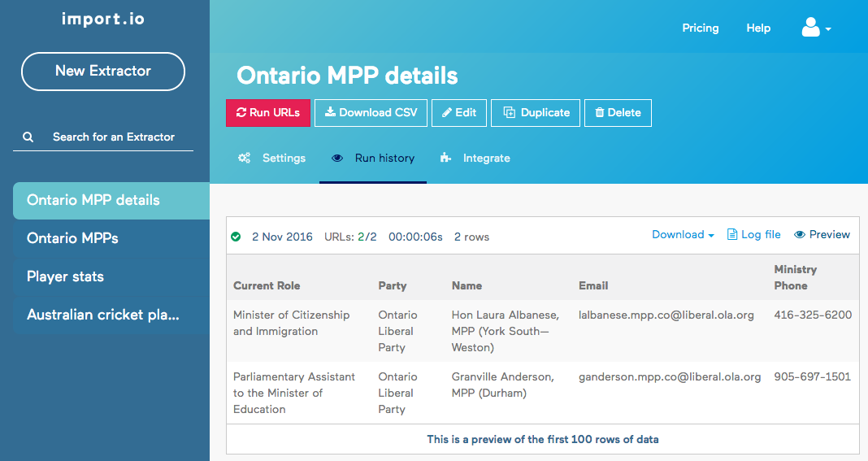The width and height of the screenshot is (868, 461).
Task: Click the URLs: 2/2 status text
Action: pos(350,237)
